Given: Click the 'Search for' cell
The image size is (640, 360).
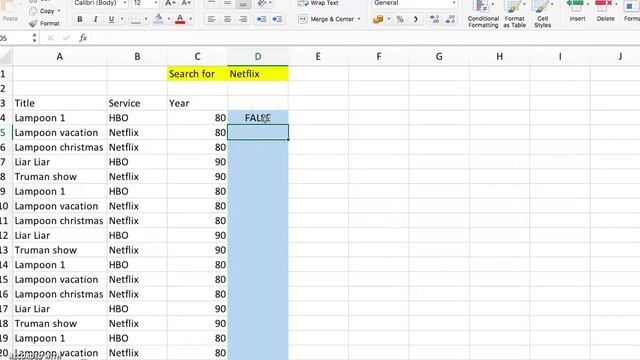Looking at the screenshot, I should click(198, 74).
